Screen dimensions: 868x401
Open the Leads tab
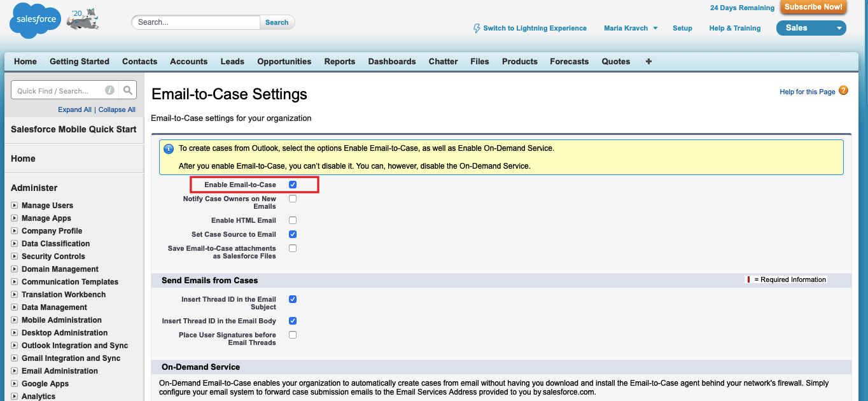coord(232,62)
